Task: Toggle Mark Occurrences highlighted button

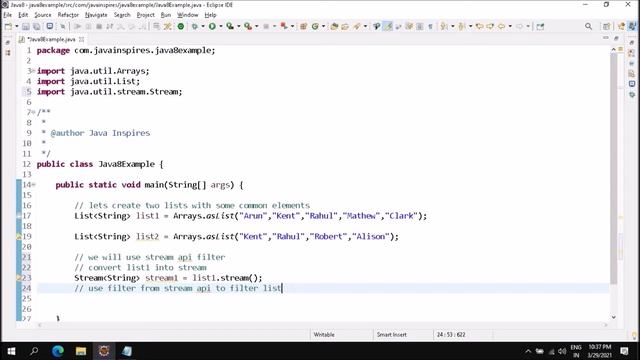Action: click(388, 27)
